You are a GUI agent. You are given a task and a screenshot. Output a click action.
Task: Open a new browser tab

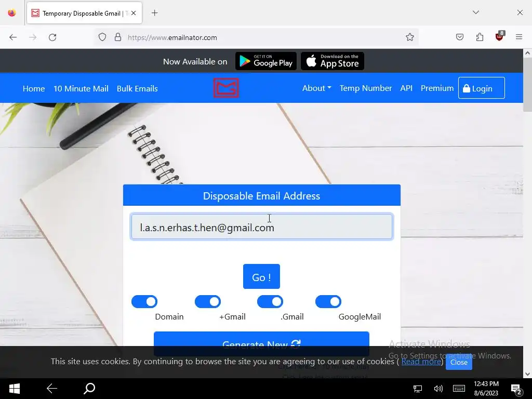[x=155, y=13]
